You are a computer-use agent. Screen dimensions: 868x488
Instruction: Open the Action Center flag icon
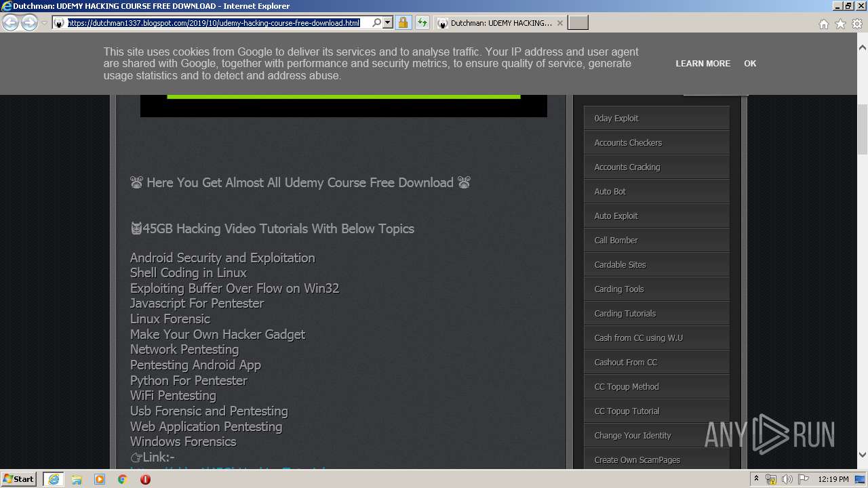click(x=804, y=479)
